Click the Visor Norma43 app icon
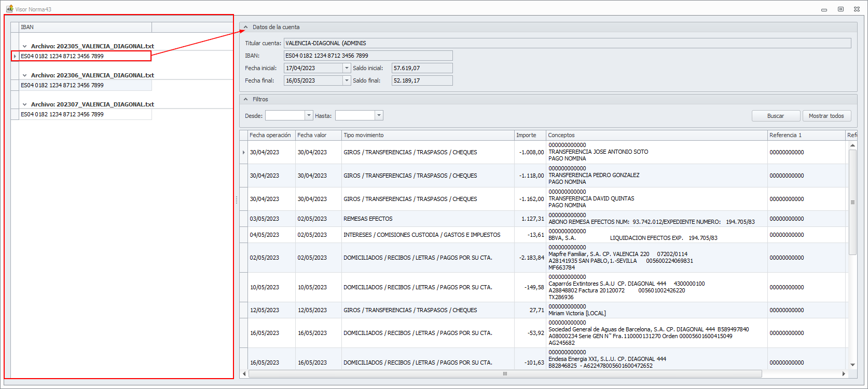Screen dimensions: 868x389 click(x=9, y=9)
